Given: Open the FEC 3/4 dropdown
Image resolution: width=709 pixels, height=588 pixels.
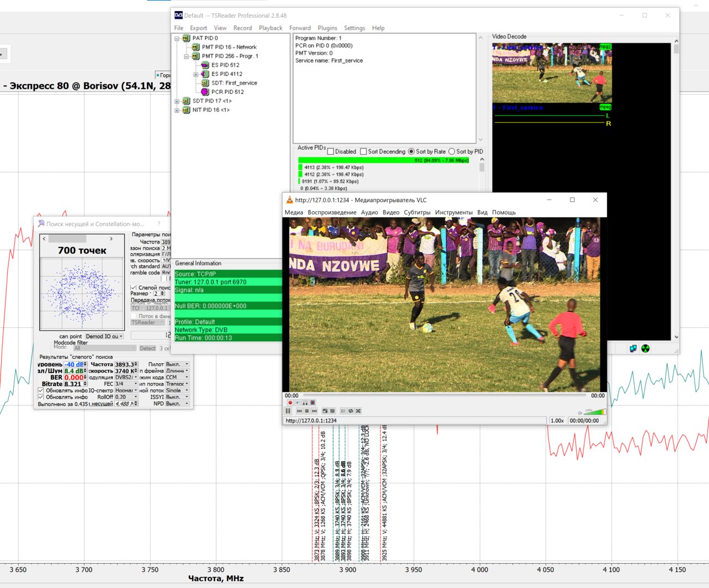Looking at the screenshot, I should point(126,384).
